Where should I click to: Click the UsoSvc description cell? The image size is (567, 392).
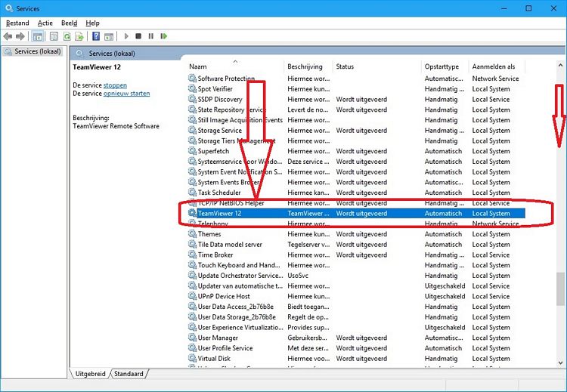click(x=298, y=276)
